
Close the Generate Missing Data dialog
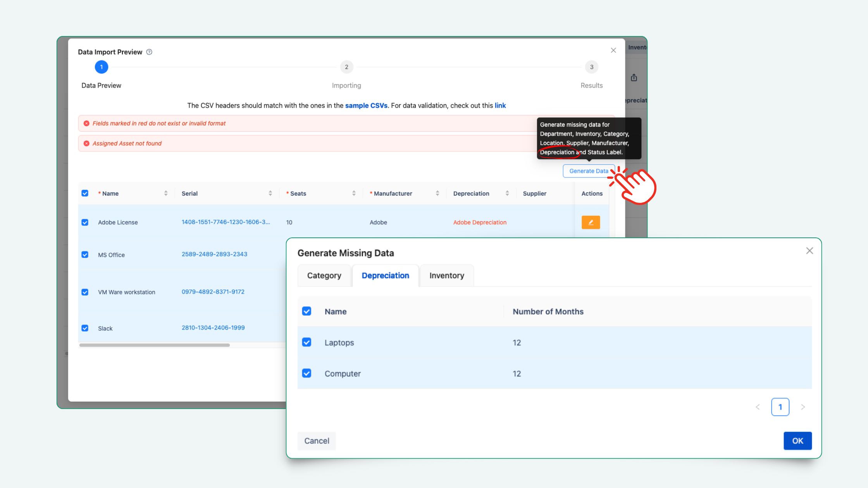coord(809,251)
